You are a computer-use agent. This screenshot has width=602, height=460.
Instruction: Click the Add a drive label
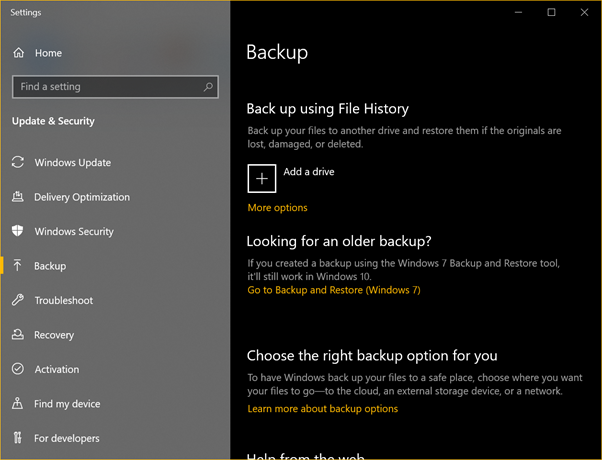309,172
